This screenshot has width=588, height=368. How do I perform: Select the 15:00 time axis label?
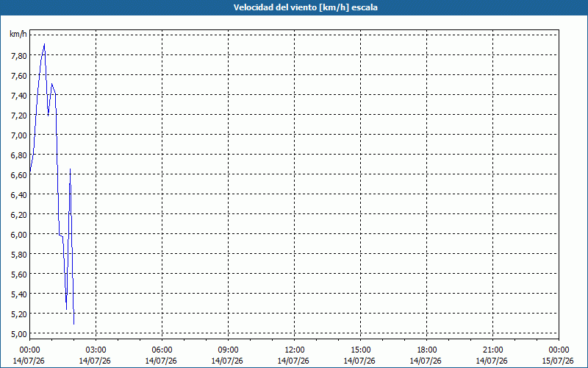click(360, 350)
